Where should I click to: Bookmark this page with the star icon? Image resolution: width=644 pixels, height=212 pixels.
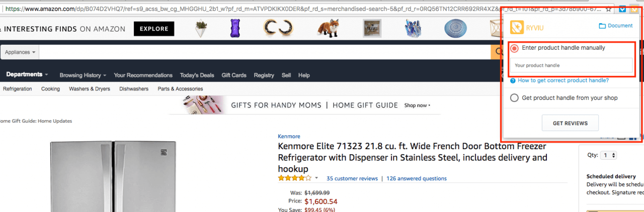click(x=609, y=9)
